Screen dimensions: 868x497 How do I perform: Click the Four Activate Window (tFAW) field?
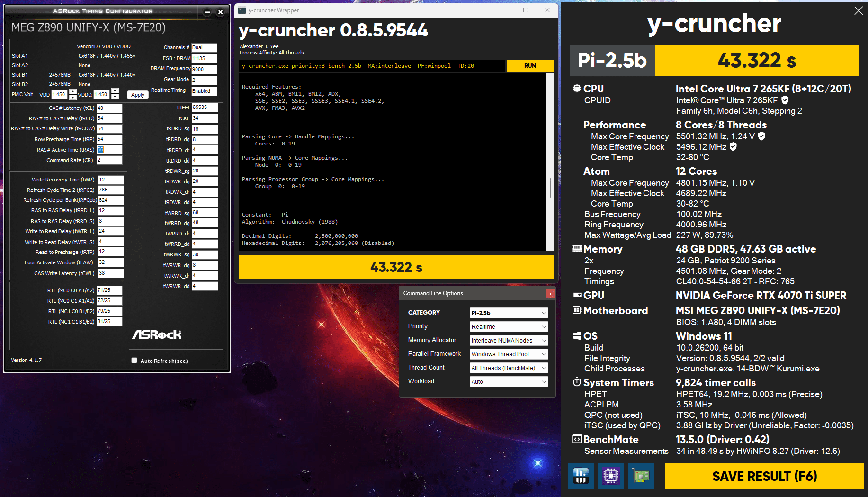tap(110, 262)
